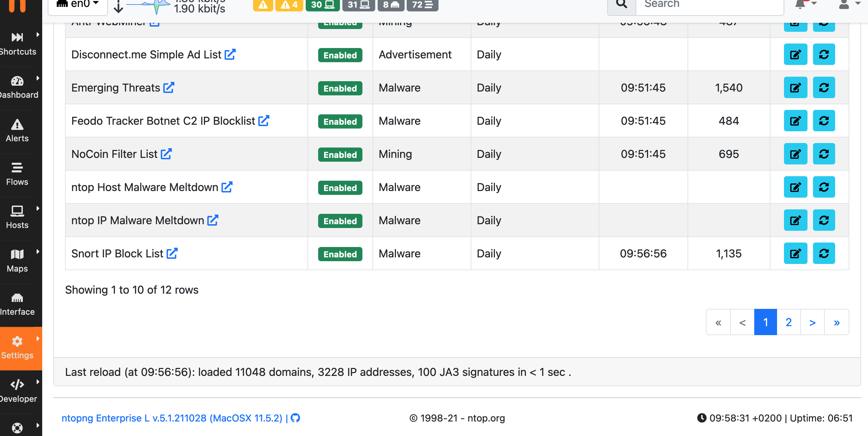Edit the NoCoin Filter List
Viewport: 868px width, 436px height.
[795, 154]
